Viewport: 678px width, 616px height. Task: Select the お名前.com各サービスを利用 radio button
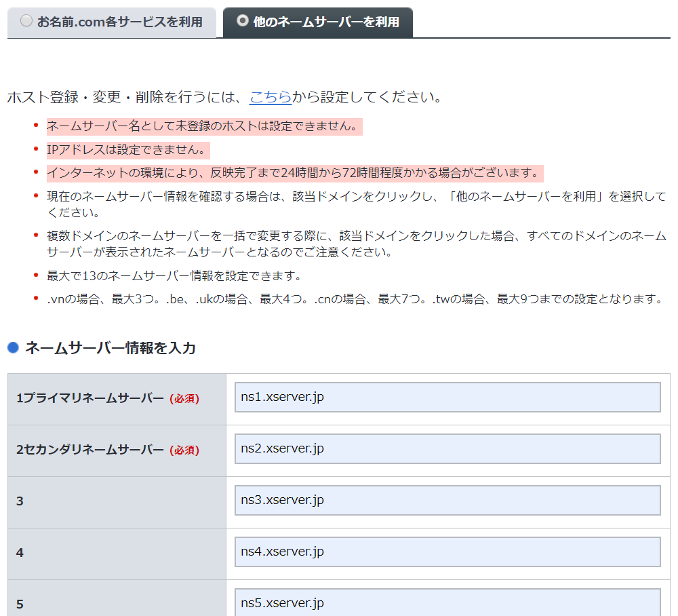tap(26, 21)
